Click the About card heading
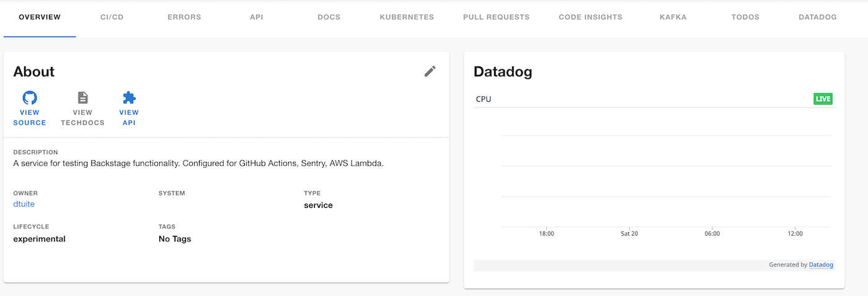Screen dimensions: 868x296 (x=34, y=72)
